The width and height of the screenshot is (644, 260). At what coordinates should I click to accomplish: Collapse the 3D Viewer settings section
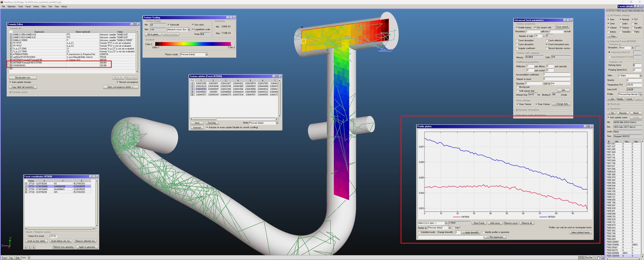(x=608, y=15)
